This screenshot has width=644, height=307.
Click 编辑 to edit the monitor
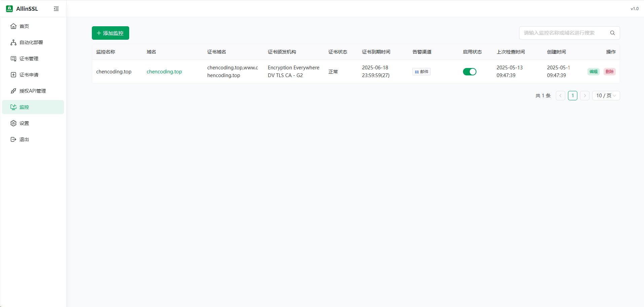tap(593, 72)
